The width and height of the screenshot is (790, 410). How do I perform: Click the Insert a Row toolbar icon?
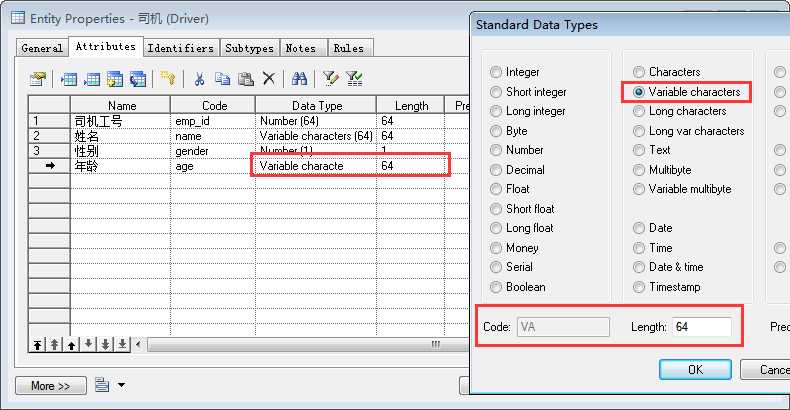pyautogui.click(x=69, y=79)
